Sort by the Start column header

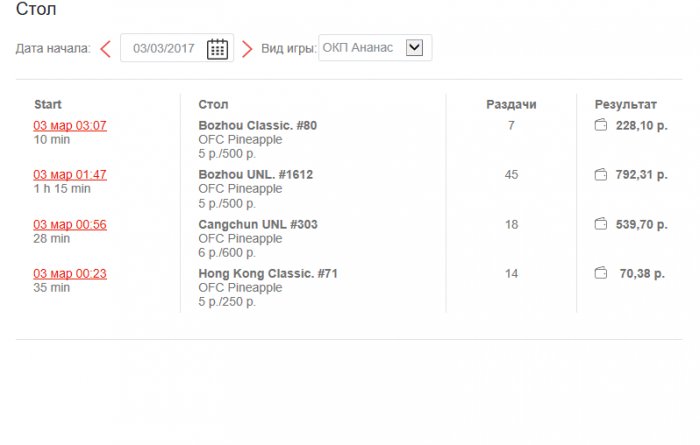pyautogui.click(x=48, y=104)
